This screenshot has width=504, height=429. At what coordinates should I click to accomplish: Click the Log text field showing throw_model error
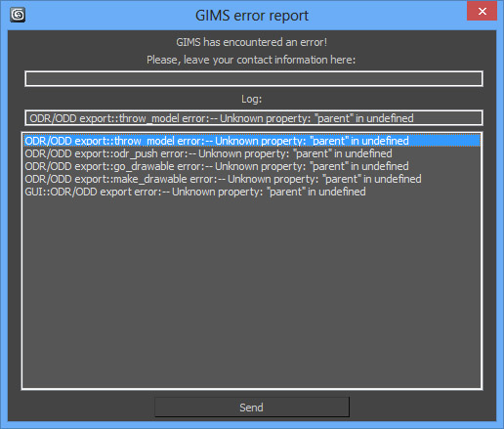tap(254, 118)
